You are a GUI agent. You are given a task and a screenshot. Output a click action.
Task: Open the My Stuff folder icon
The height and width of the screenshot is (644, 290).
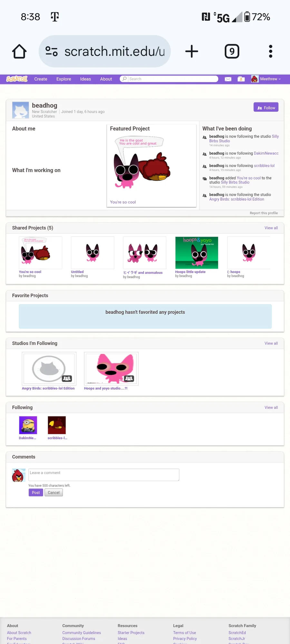[x=241, y=79]
